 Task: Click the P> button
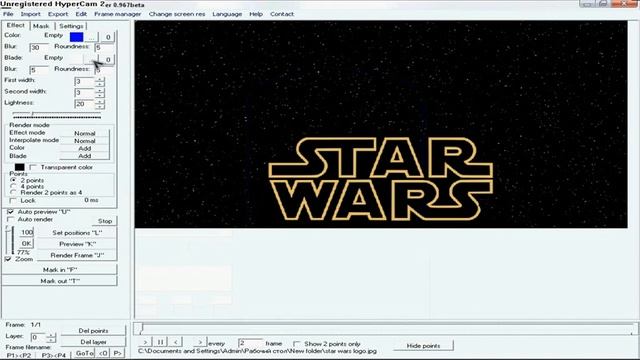(118, 353)
